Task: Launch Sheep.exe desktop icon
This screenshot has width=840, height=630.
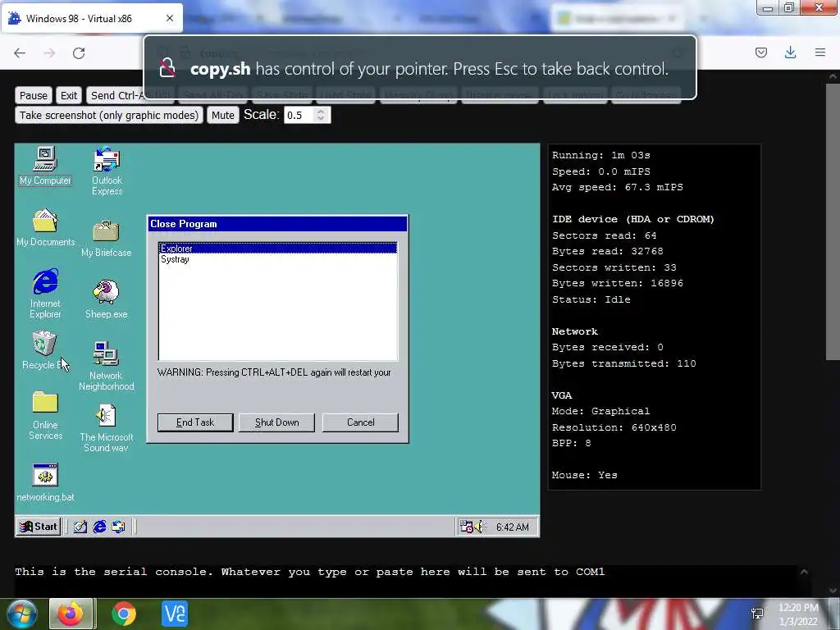Action: [106, 299]
